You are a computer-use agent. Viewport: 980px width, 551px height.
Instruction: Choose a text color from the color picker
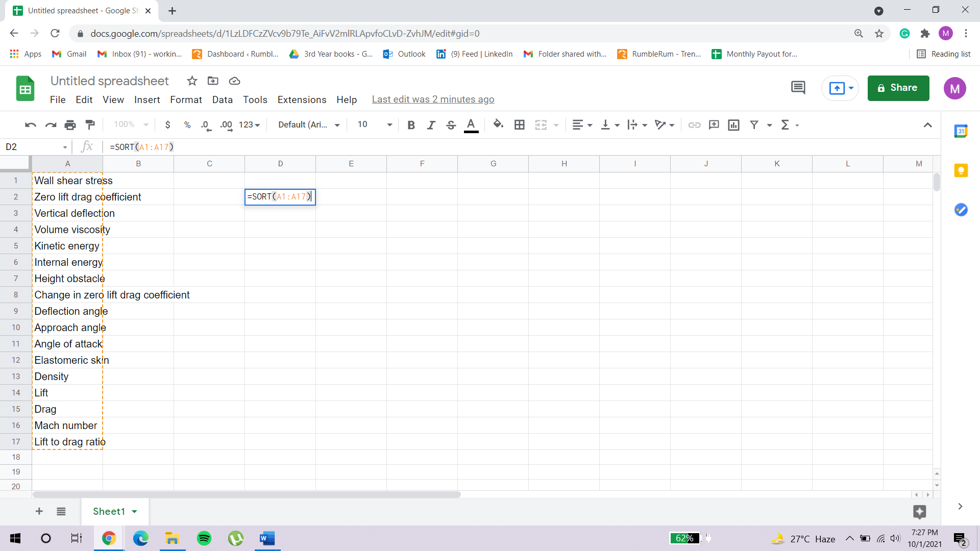tap(471, 124)
